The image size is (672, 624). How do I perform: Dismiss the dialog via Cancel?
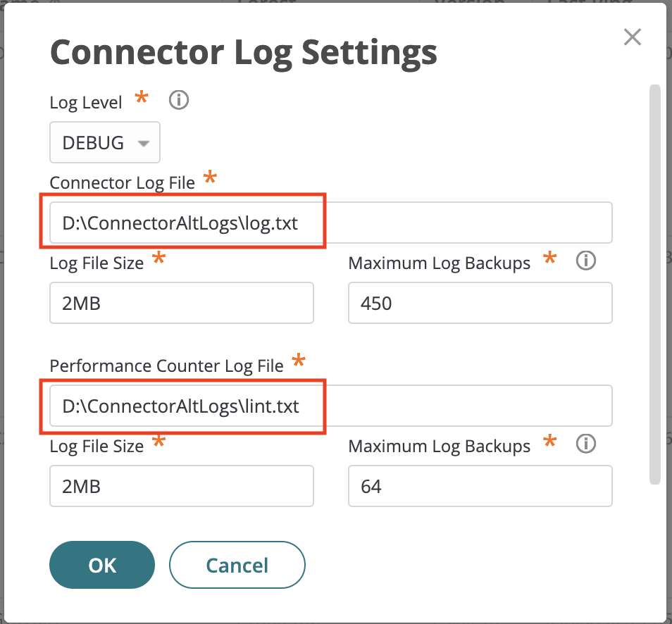237,564
